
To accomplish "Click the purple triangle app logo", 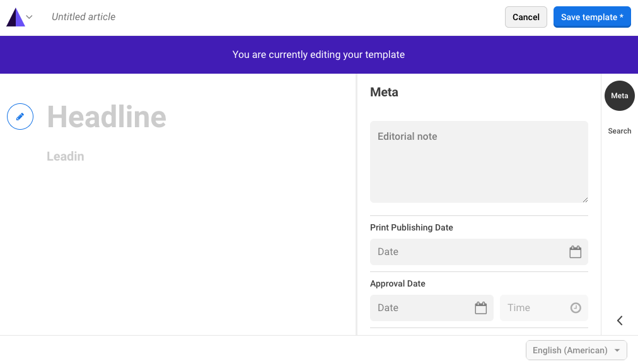I will (15, 18).
